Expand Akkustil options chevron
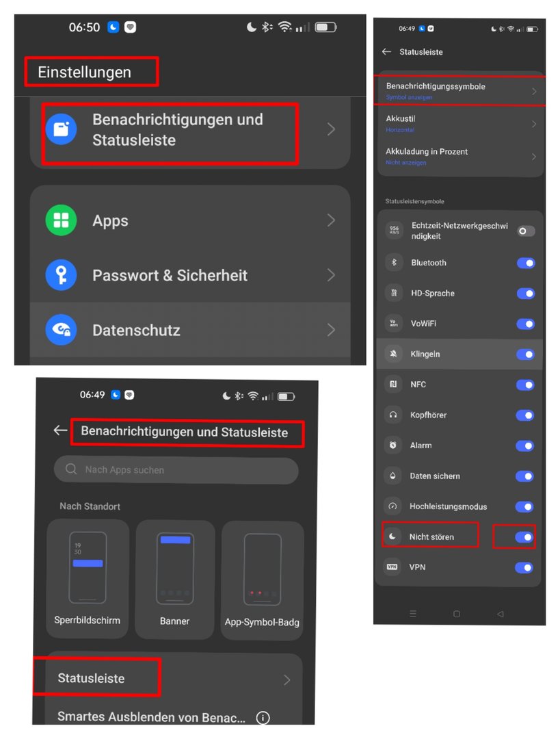The image size is (560, 739). pyautogui.click(x=534, y=124)
